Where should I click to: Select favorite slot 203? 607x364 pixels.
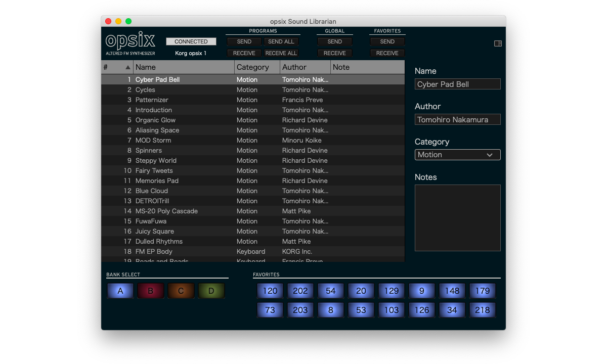tap(300, 310)
